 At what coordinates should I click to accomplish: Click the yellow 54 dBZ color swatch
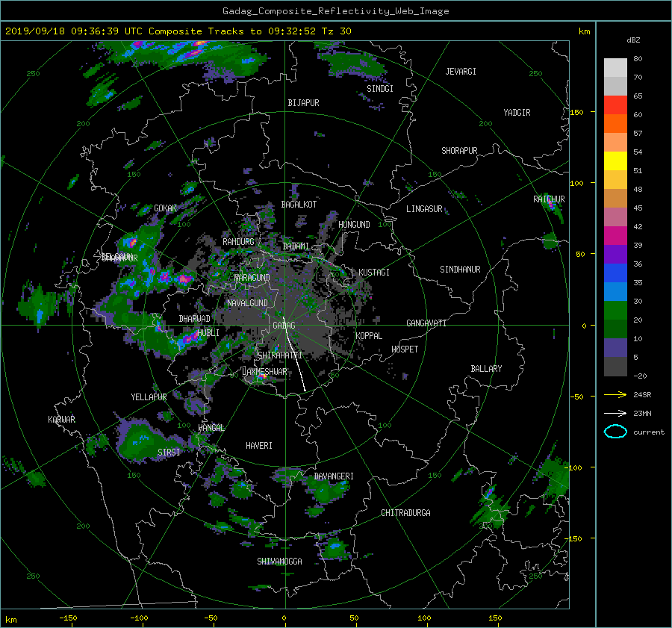[615, 161]
